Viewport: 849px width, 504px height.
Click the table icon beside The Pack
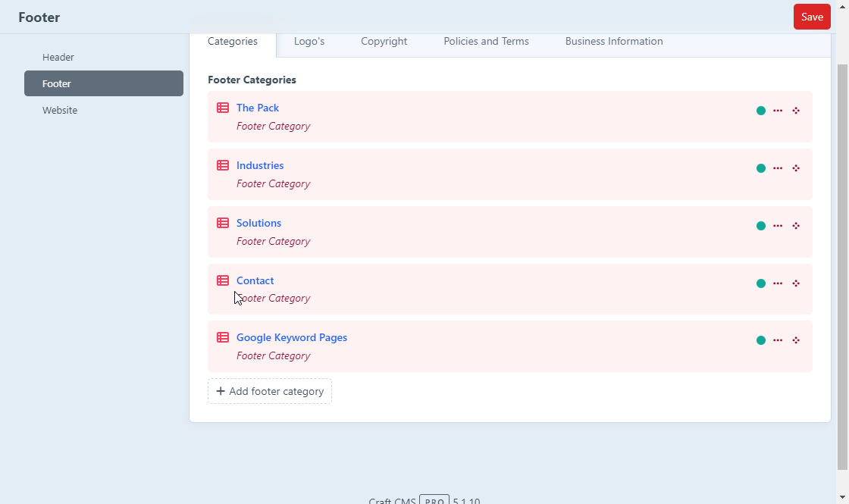coord(222,107)
